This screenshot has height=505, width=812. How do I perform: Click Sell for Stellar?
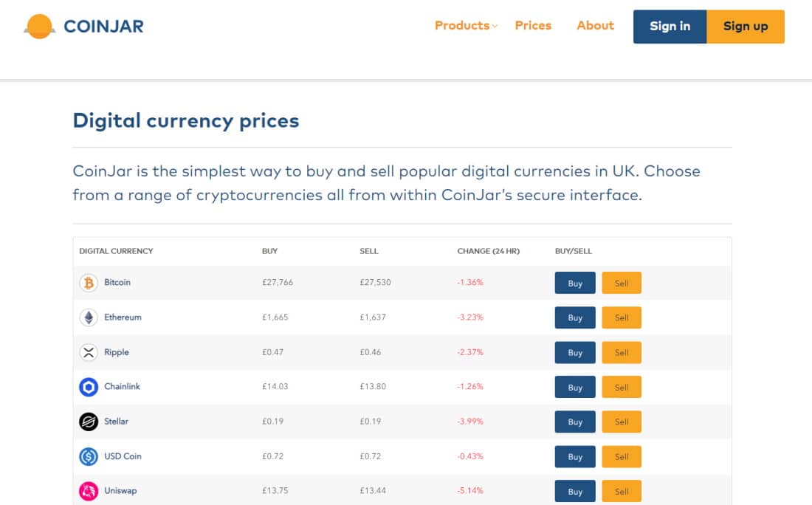(622, 422)
